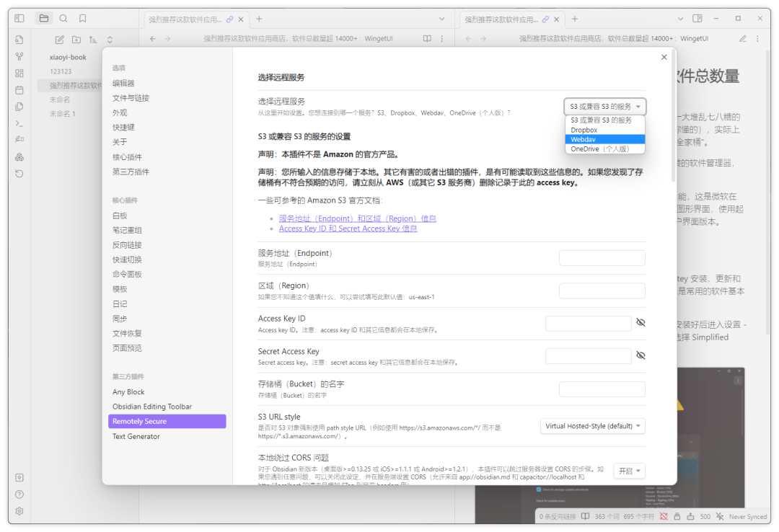Viewport: 779px width, 532px height.
Task: Open more options menu in left pane
Action: [x=441, y=38]
